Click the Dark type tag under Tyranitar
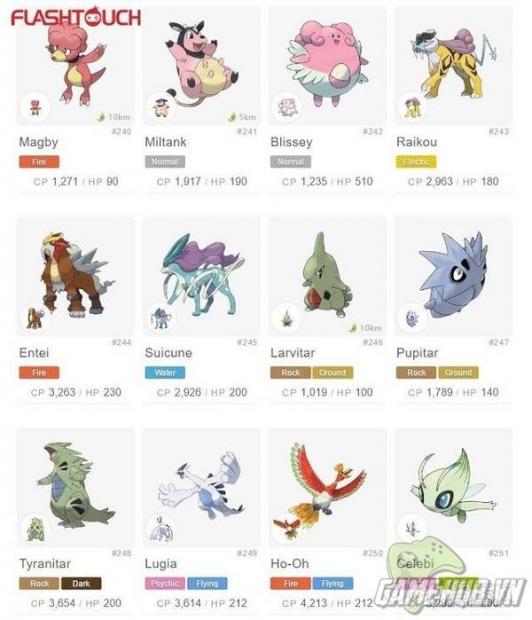Screen dimensions: 532x620 click(81, 583)
